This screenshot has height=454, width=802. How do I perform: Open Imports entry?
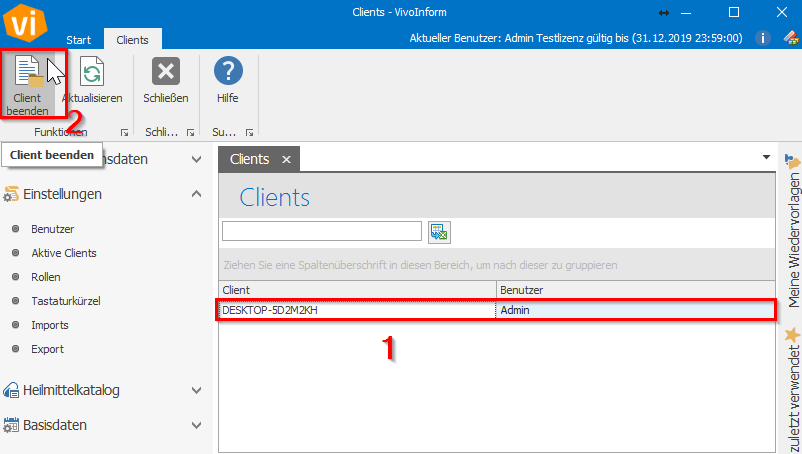pos(50,325)
